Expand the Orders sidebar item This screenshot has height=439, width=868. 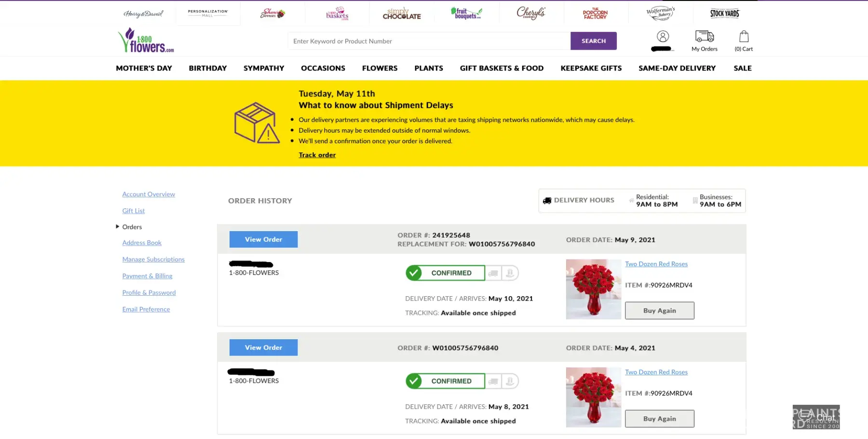[x=132, y=227]
